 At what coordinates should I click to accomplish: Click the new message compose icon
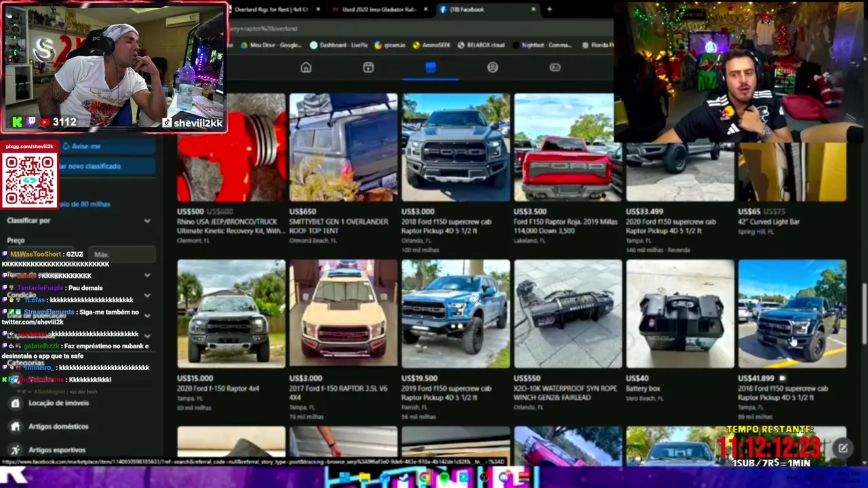(x=842, y=448)
